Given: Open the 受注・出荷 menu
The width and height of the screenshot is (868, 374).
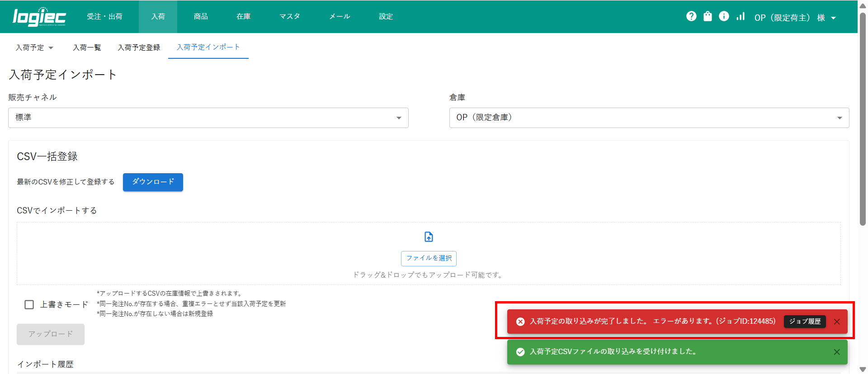Looking at the screenshot, I should point(104,17).
